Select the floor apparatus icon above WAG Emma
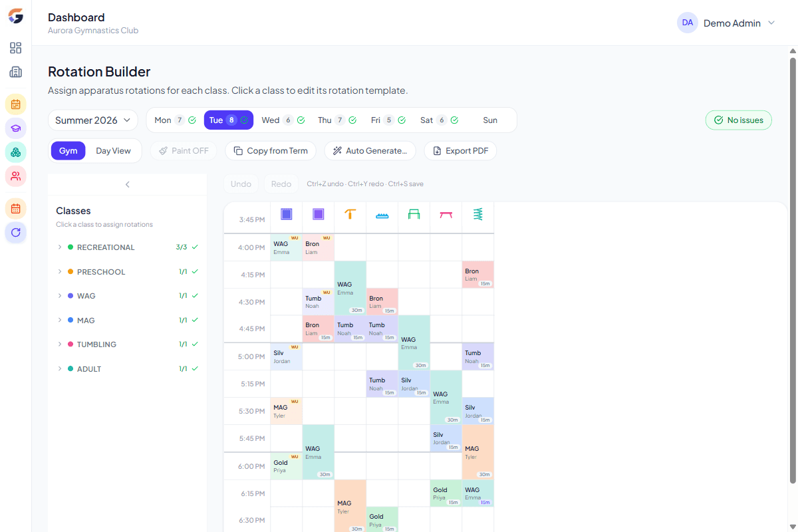The image size is (798, 532). pos(287,214)
